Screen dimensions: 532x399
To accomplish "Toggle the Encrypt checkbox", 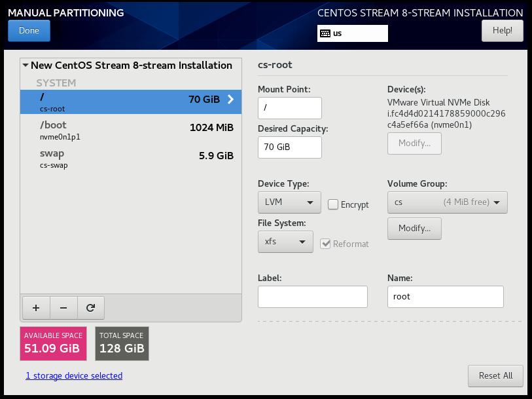I will (x=333, y=204).
